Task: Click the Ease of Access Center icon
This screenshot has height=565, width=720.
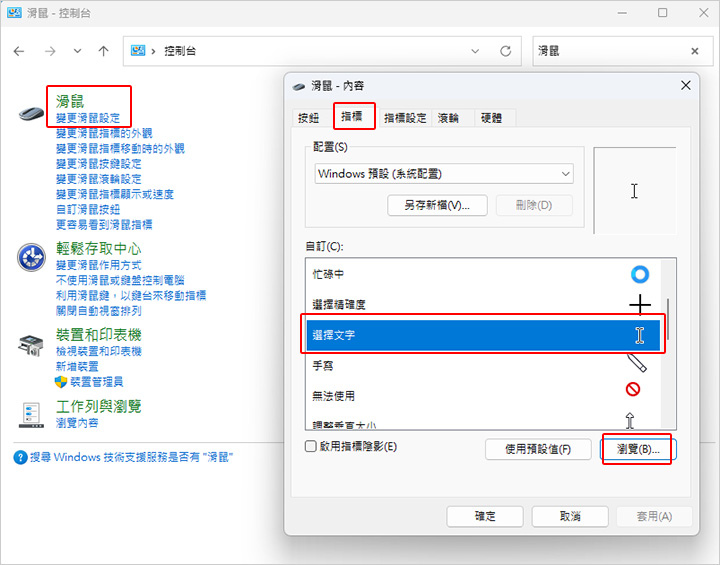Action: pyautogui.click(x=31, y=257)
